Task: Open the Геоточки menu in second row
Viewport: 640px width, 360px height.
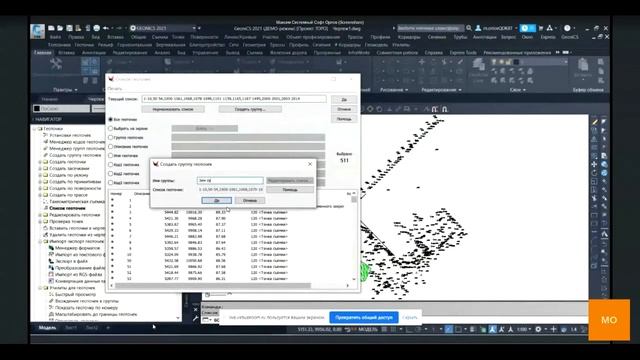Action: click(84, 45)
